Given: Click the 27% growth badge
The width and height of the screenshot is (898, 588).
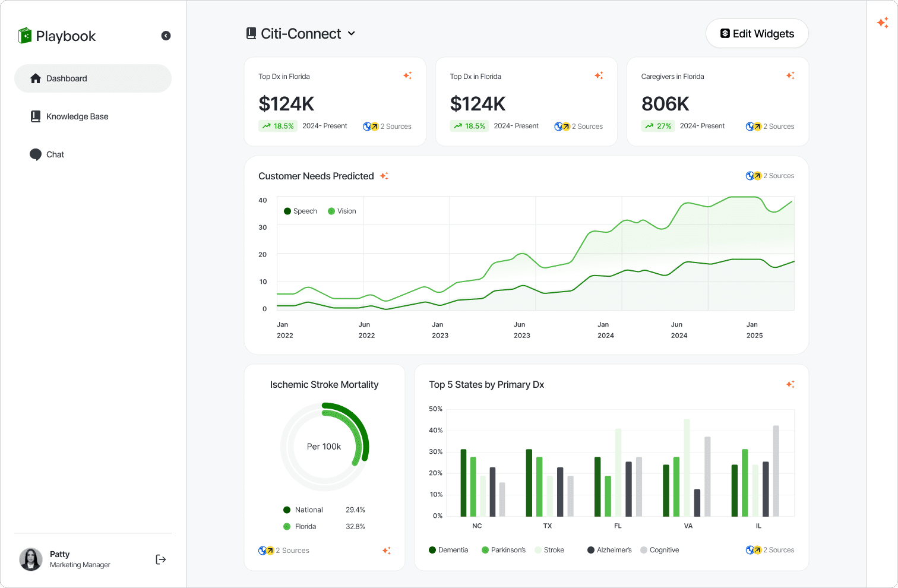Looking at the screenshot, I should (658, 126).
